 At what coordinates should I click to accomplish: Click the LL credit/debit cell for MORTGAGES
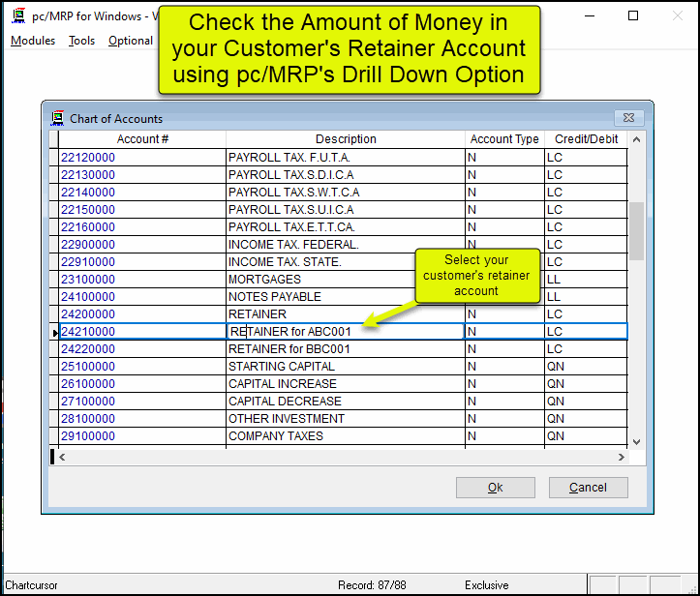(586, 280)
